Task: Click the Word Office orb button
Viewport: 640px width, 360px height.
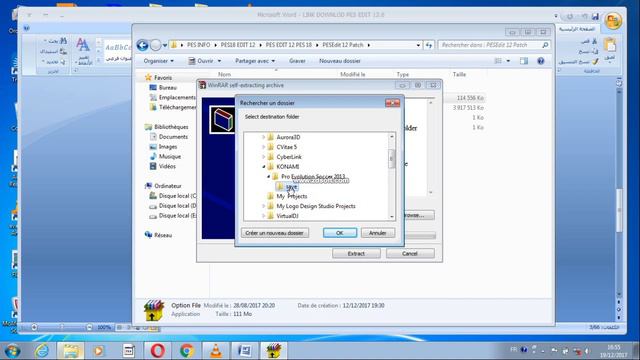Action: (x=613, y=20)
